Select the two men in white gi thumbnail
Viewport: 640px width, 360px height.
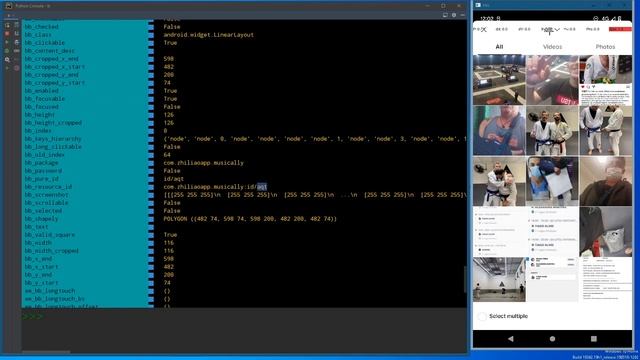[552, 131]
